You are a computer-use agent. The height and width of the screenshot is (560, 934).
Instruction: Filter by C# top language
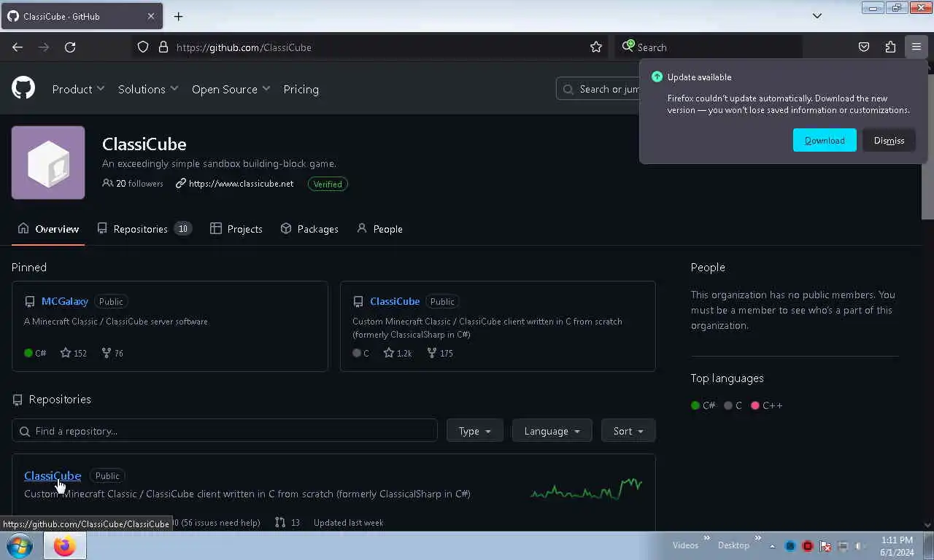pos(703,405)
